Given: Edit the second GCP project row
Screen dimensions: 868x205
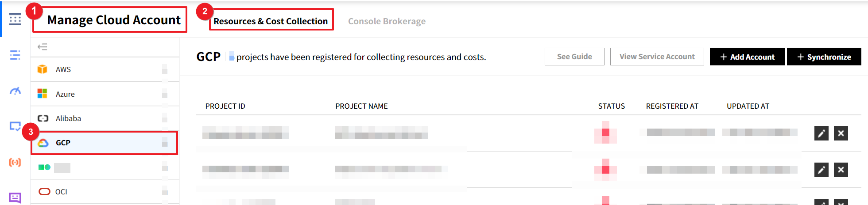Looking at the screenshot, I should pos(821,170).
